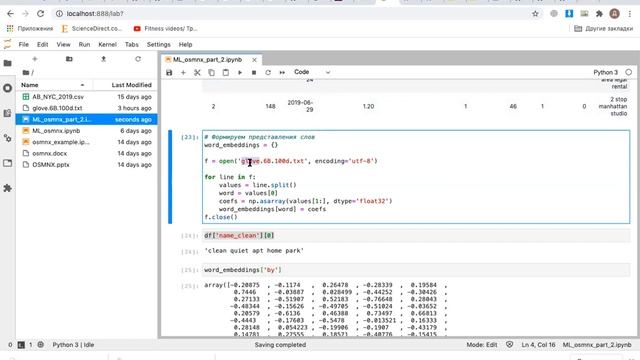Click the New Launcher plus icon

tap(35, 59)
